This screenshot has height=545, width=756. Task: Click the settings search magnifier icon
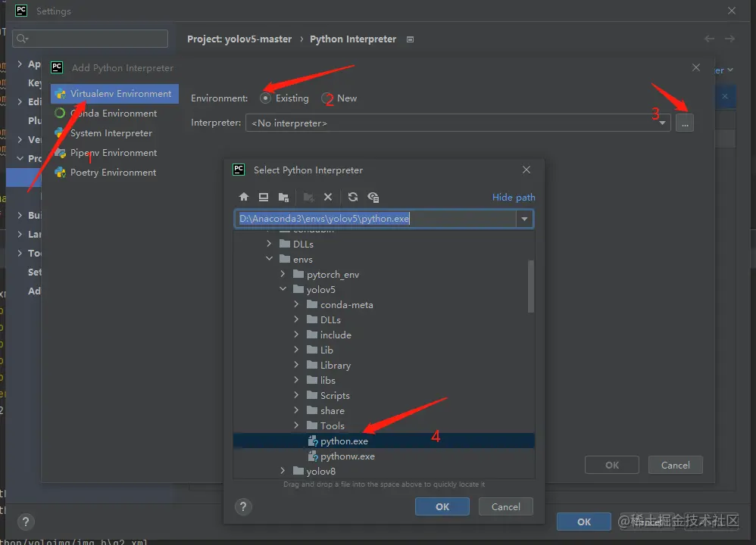pyautogui.click(x=22, y=39)
